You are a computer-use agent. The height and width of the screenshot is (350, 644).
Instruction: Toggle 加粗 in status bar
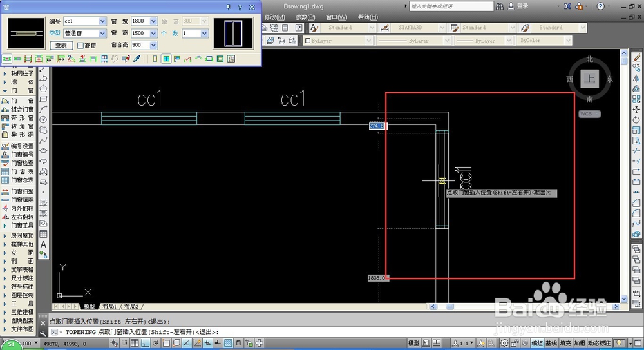(x=580, y=343)
